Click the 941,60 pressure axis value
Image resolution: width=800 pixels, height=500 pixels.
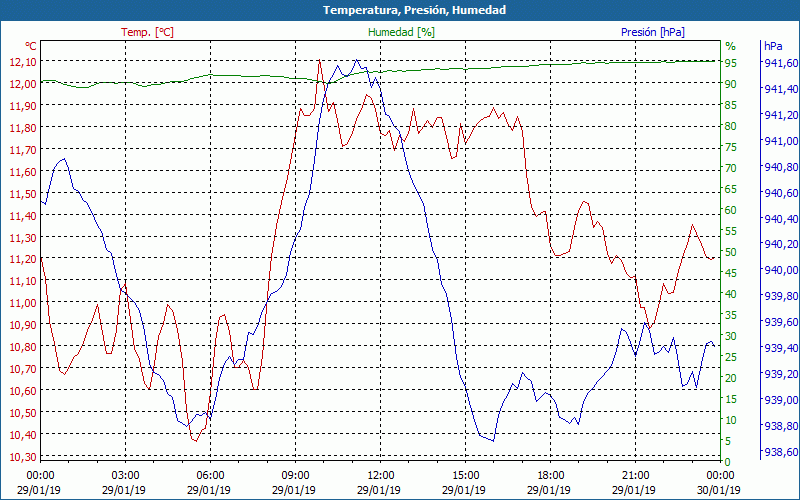click(781, 63)
